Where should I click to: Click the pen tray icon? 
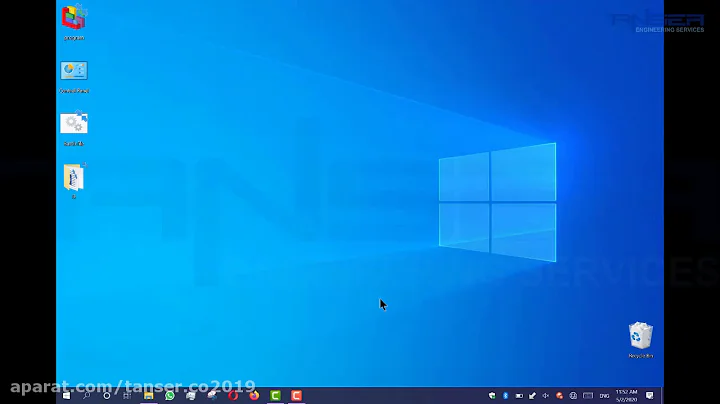532,396
